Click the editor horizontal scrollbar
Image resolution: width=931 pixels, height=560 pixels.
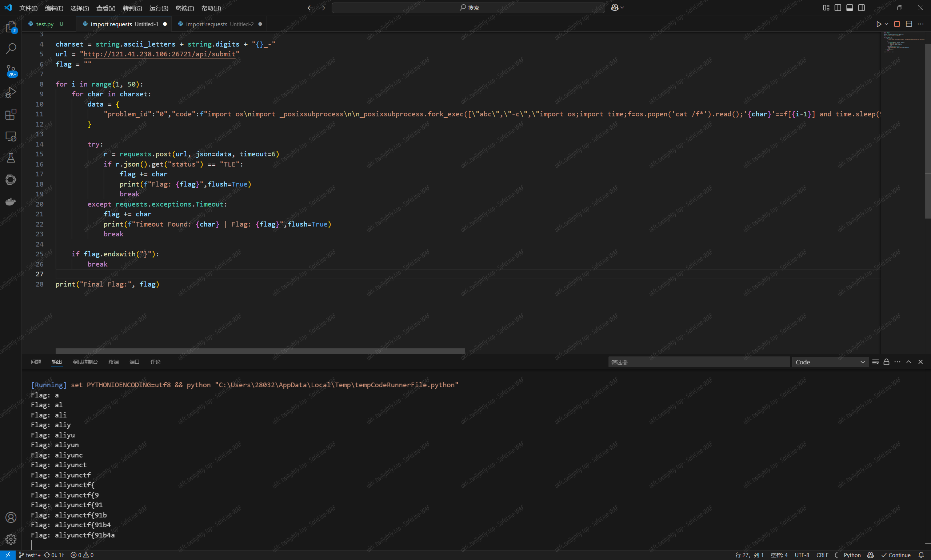pos(260,351)
